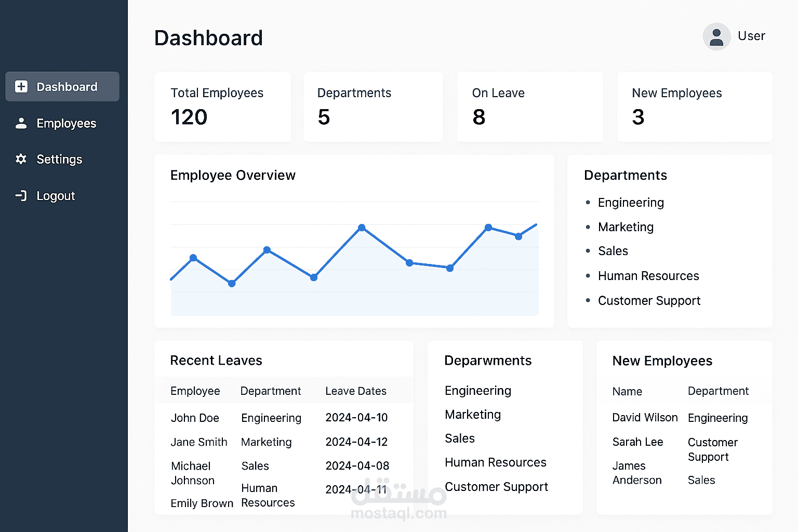Open Settings via the gear icon

coord(21,159)
